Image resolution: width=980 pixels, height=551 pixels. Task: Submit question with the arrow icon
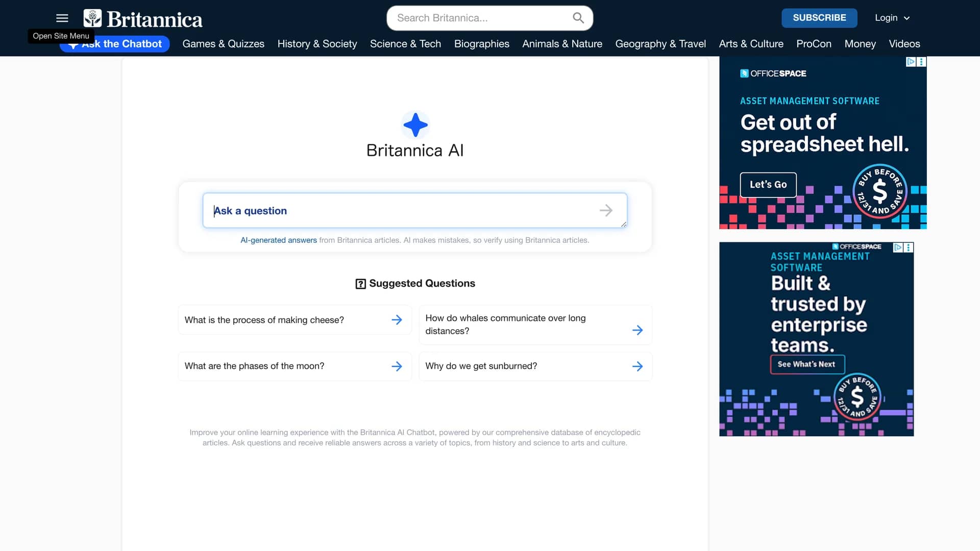pos(606,210)
